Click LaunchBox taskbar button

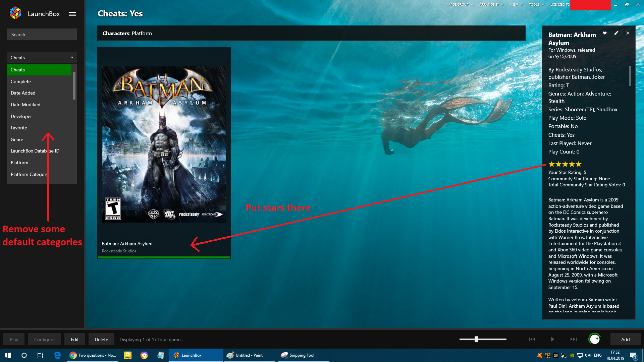197,355
